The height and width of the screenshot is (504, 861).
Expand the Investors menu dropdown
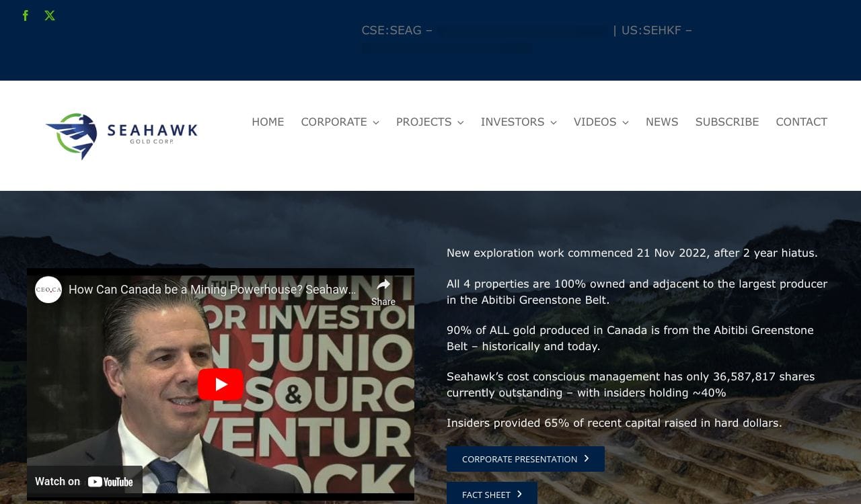(553, 122)
